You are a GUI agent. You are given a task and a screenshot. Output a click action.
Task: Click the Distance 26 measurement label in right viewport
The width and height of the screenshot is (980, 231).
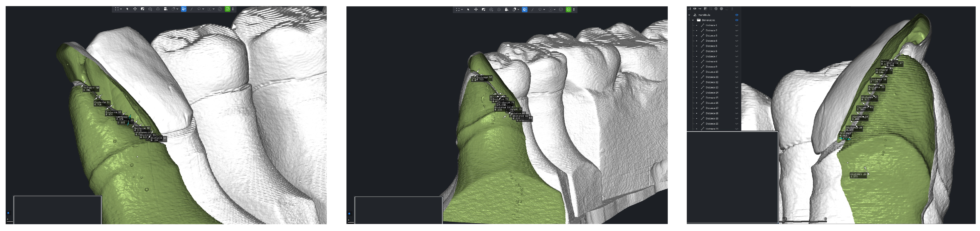[858, 175]
